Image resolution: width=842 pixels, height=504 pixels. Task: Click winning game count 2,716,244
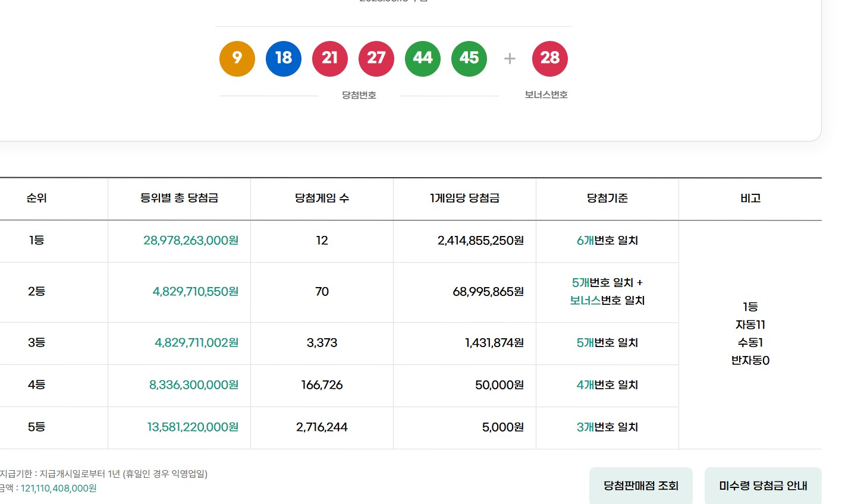click(322, 427)
